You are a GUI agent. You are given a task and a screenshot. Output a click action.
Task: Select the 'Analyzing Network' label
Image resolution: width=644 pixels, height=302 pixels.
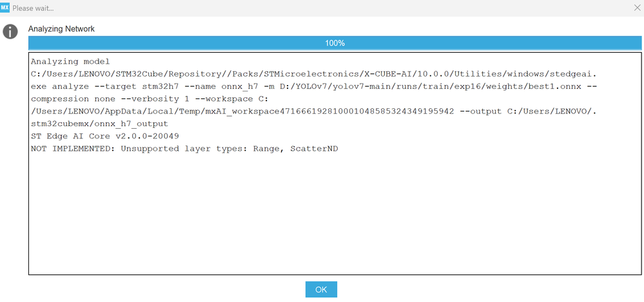(61, 29)
